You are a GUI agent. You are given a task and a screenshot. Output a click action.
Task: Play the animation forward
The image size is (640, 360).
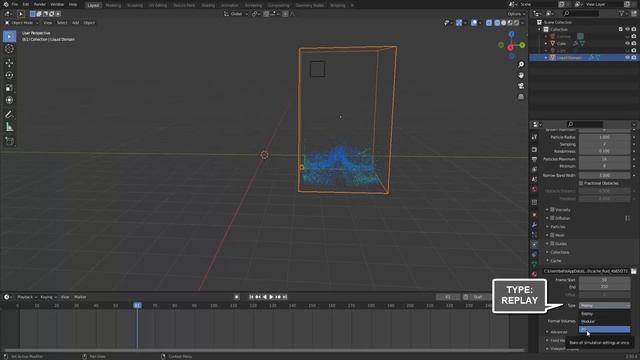(x=271, y=297)
